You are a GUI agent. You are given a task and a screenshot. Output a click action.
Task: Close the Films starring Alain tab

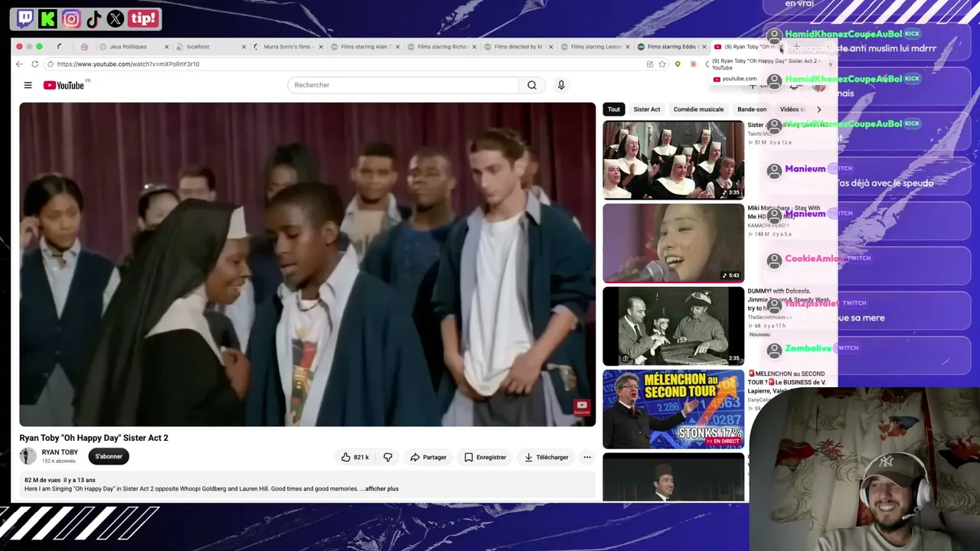click(397, 47)
